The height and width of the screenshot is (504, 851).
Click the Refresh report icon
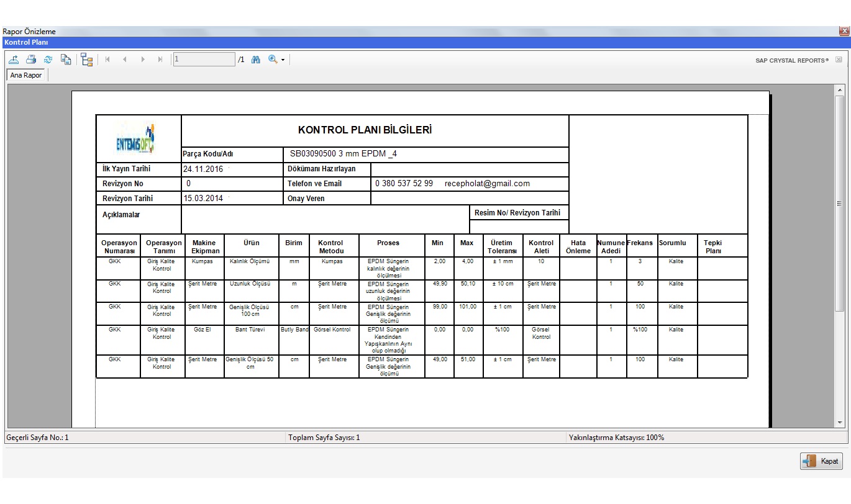coord(48,60)
